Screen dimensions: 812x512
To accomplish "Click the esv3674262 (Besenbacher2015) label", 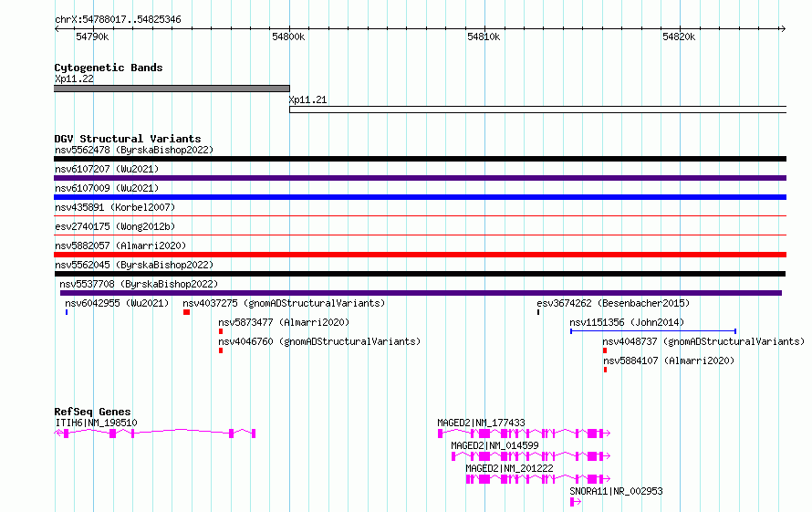I will [x=613, y=303].
